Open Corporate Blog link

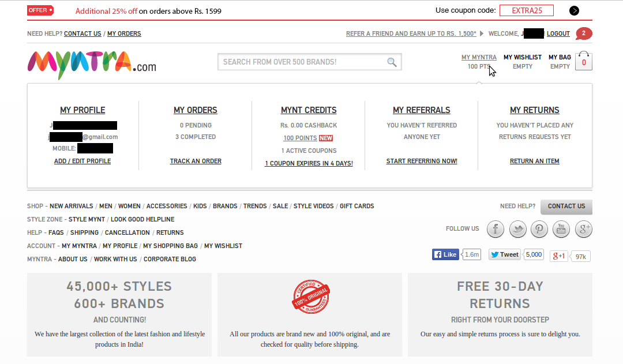[x=170, y=259]
